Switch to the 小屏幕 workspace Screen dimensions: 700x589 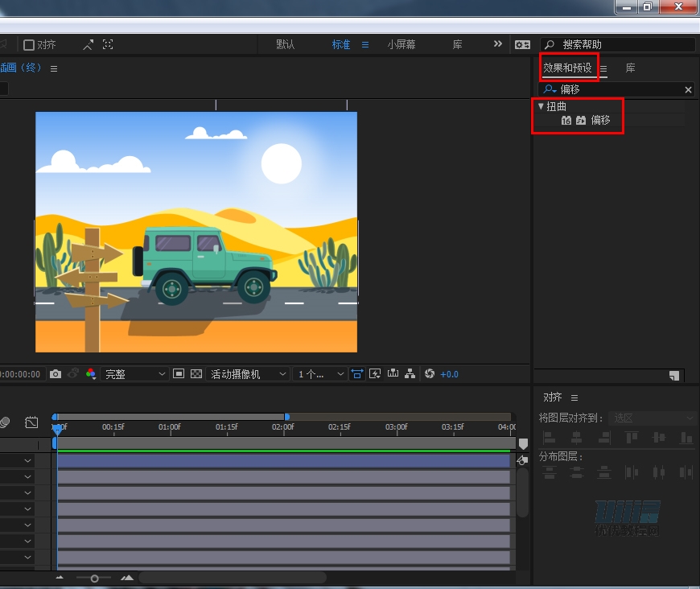point(401,44)
